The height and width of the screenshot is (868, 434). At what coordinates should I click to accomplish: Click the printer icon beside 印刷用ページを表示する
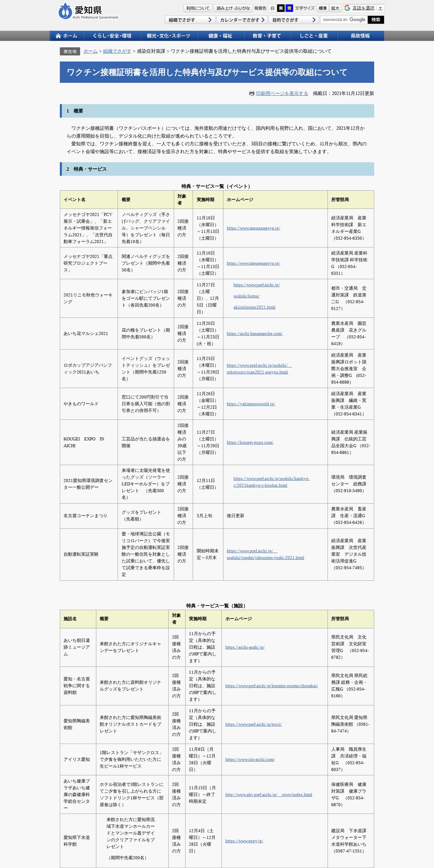(251, 94)
